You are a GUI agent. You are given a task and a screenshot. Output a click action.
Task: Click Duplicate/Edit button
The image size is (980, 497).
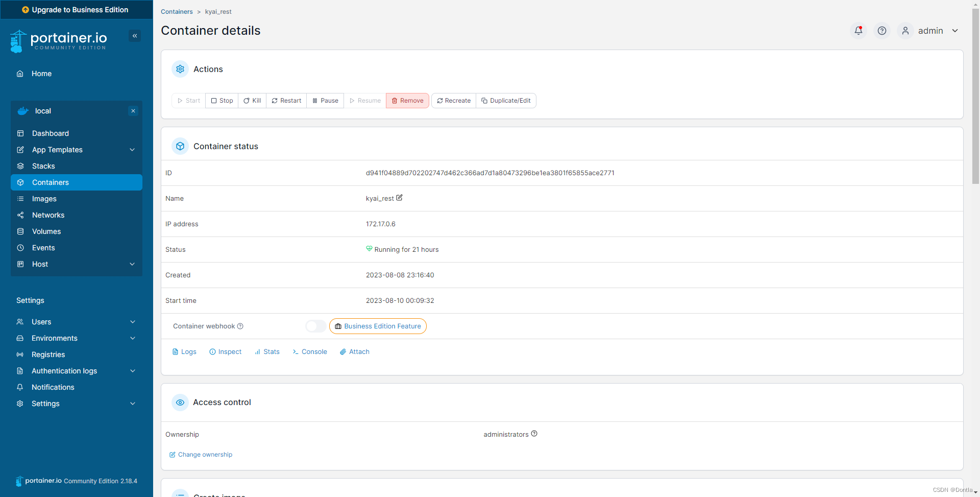(506, 101)
